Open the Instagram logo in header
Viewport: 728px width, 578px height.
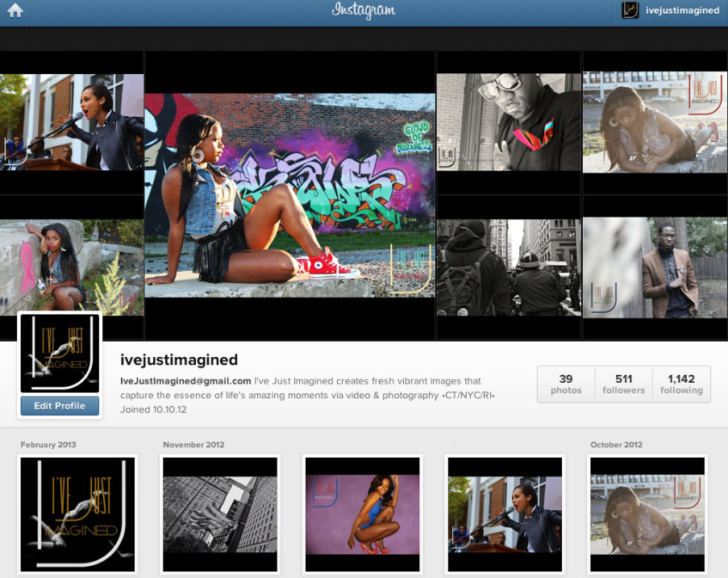(364, 10)
